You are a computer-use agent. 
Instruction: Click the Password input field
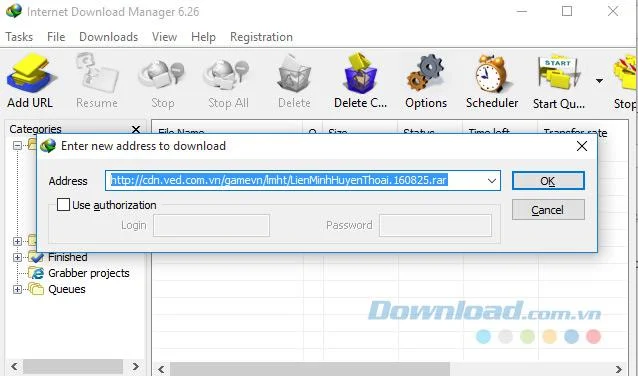click(435, 225)
